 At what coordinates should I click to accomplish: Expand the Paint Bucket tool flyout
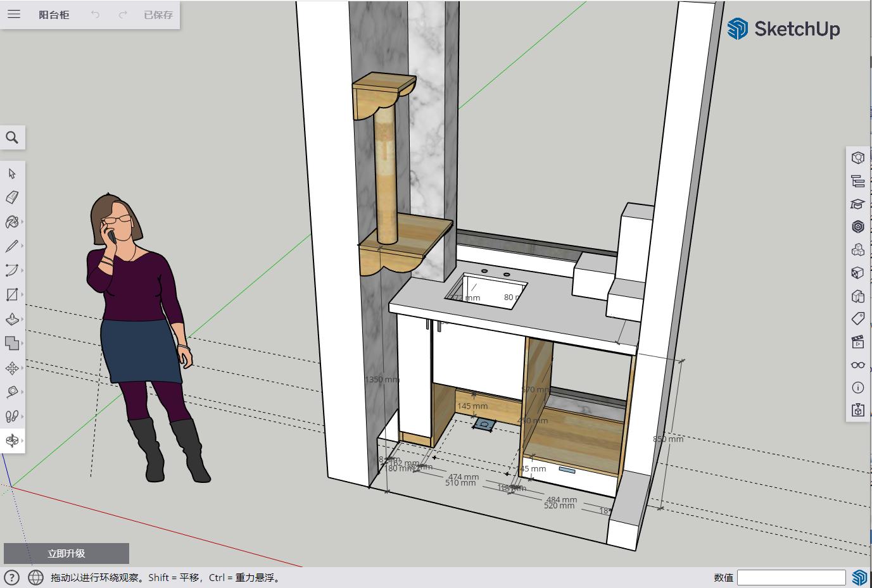click(x=22, y=222)
